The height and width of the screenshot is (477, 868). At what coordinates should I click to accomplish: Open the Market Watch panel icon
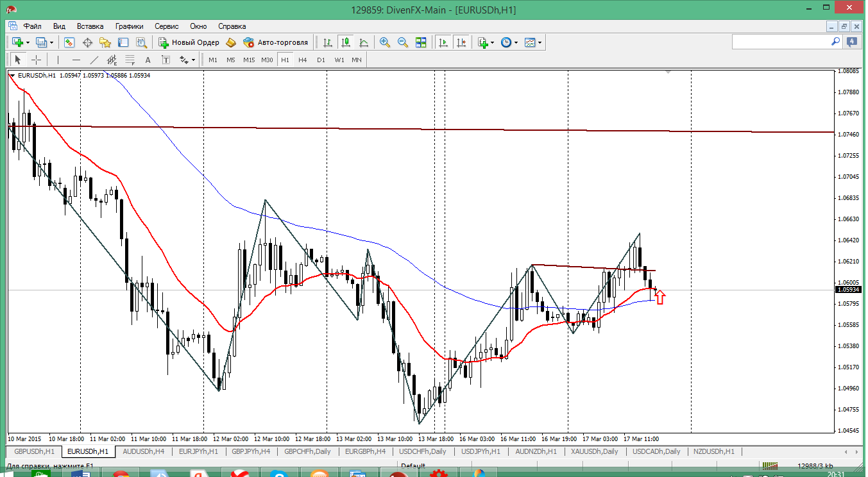69,42
